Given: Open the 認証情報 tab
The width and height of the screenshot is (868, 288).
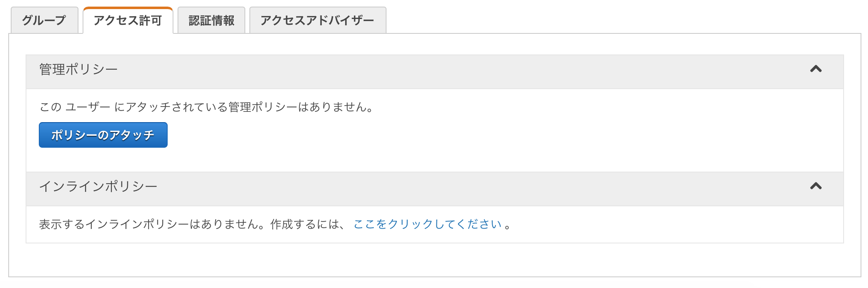Looking at the screenshot, I should 211,19.
